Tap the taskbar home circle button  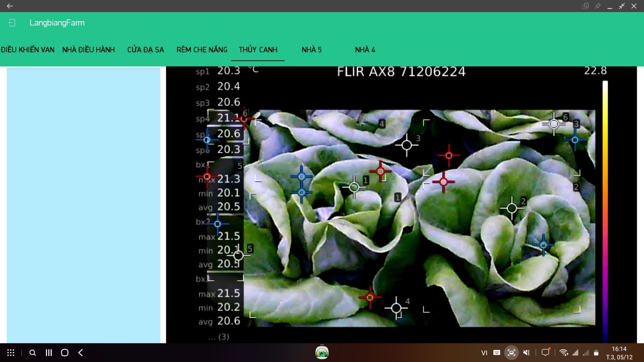(x=65, y=353)
